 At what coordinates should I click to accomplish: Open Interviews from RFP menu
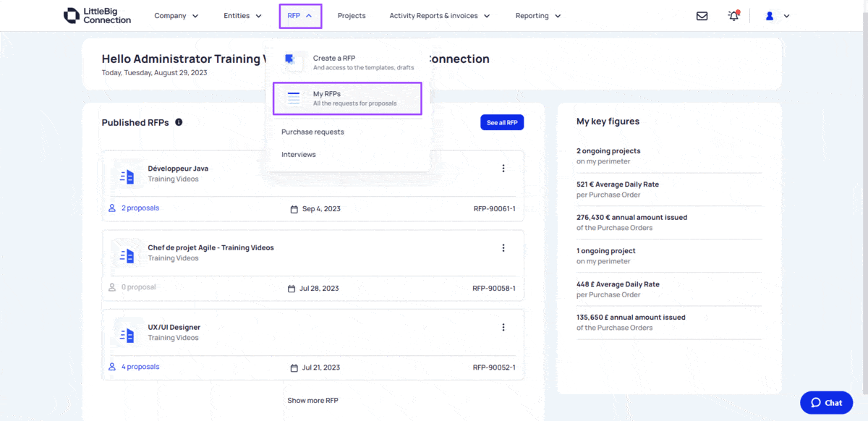pyautogui.click(x=299, y=155)
